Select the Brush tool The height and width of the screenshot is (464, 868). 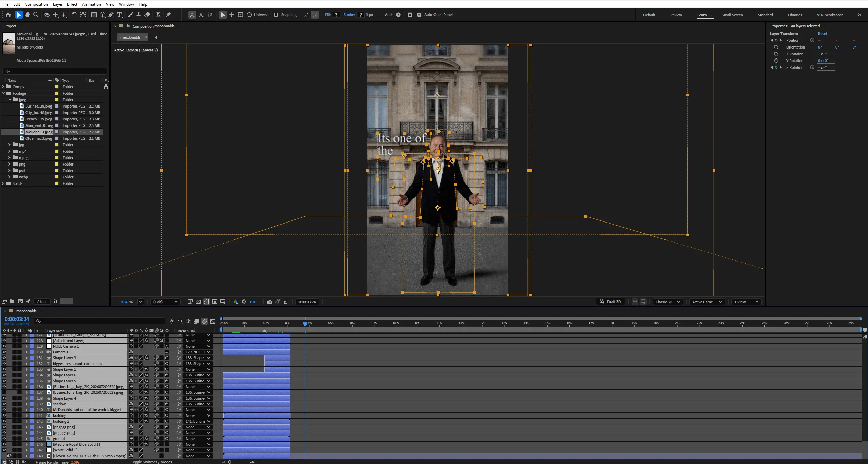[x=130, y=15]
